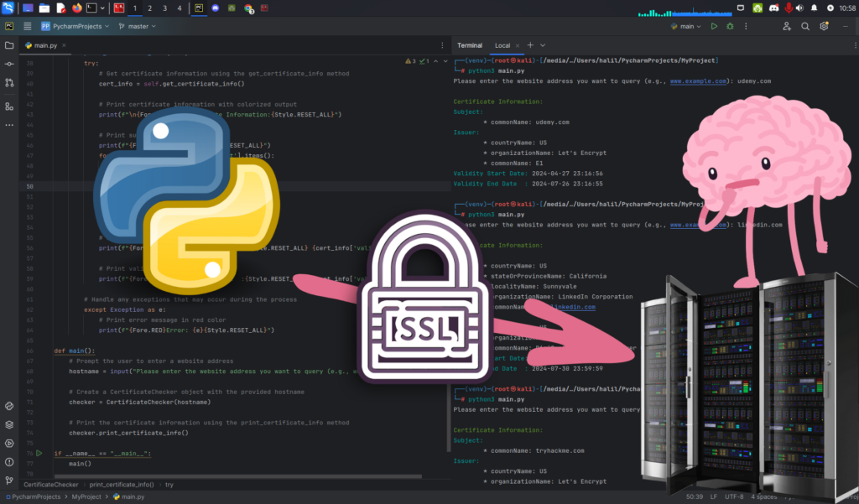The width and height of the screenshot is (859, 504).
Task: Open the Debug tool with the bug icon
Action: [x=729, y=26]
